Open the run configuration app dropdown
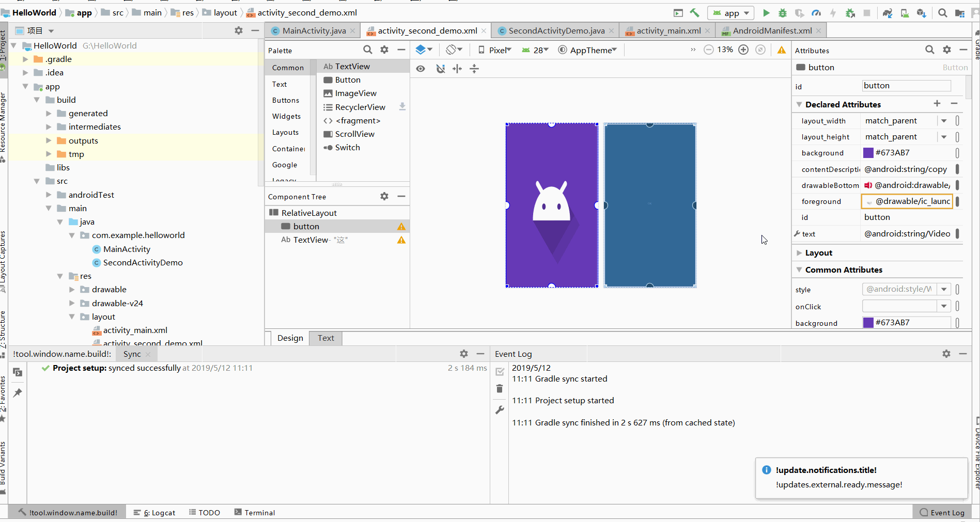 (x=731, y=13)
